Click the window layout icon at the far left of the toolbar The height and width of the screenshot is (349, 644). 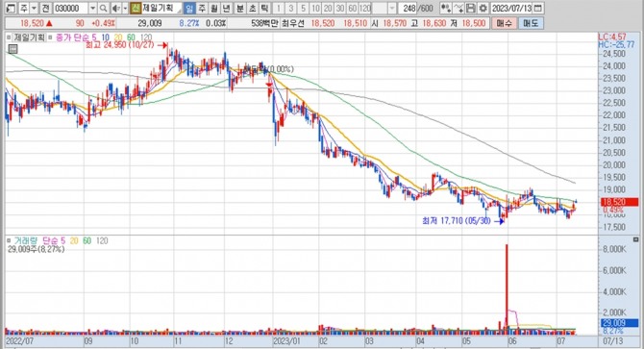(x=12, y=8)
